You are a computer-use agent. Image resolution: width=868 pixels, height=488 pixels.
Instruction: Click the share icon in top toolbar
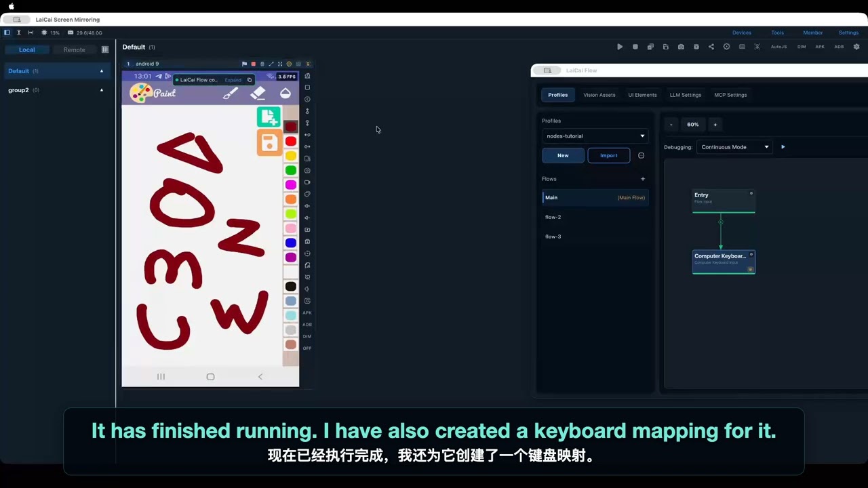click(711, 47)
